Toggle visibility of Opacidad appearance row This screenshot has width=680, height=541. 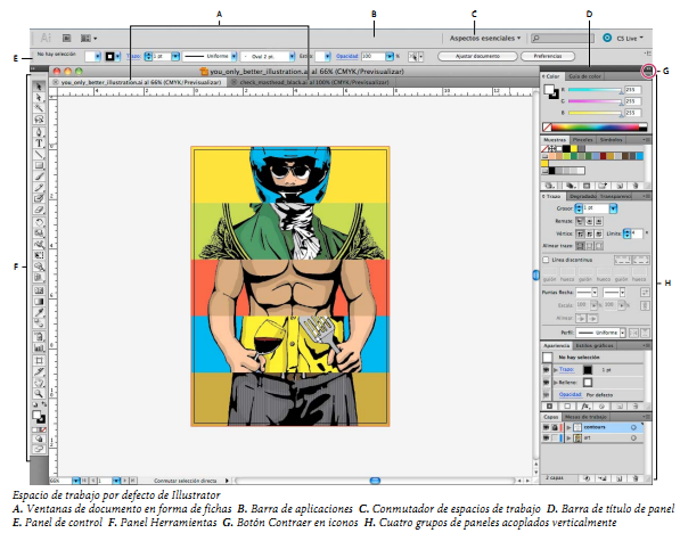pyautogui.click(x=546, y=395)
